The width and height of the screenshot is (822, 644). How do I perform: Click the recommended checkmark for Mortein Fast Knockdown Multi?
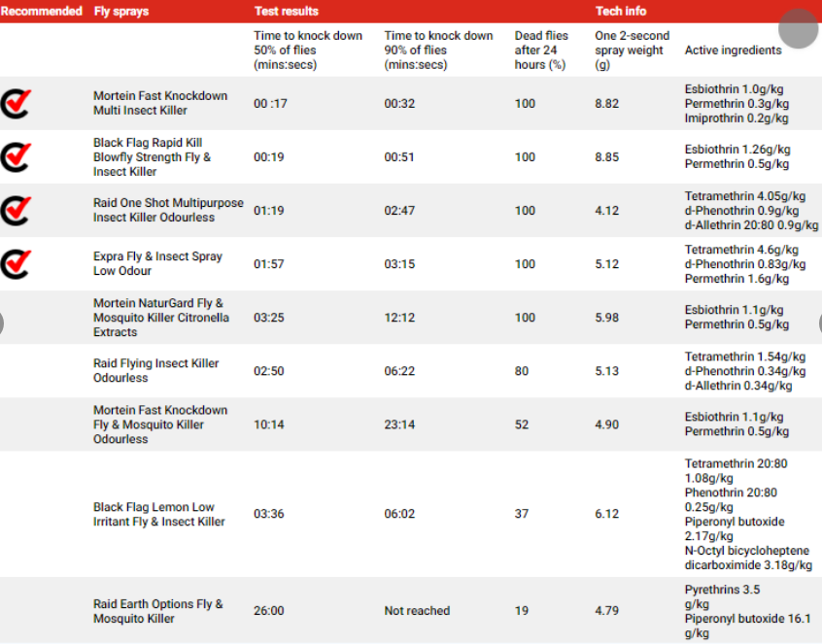[16, 103]
